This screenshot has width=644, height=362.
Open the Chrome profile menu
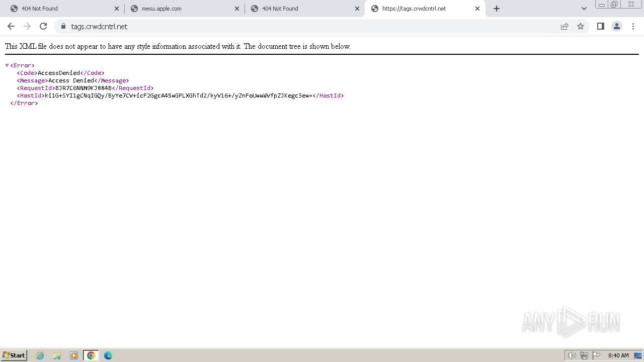(617, 26)
